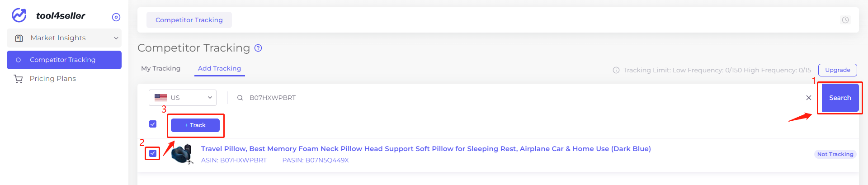Image resolution: width=868 pixels, height=185 pixels.
Task: Click the Market Insights clipboard icon
Action: point(19,38)
